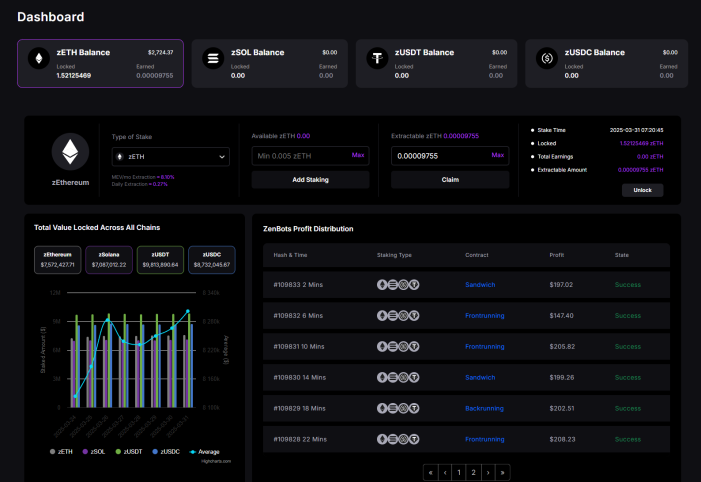The image size is (701, 482).
Task: Open the Type of Stake zETH dropdown
Action: click(x=171, y=156)
